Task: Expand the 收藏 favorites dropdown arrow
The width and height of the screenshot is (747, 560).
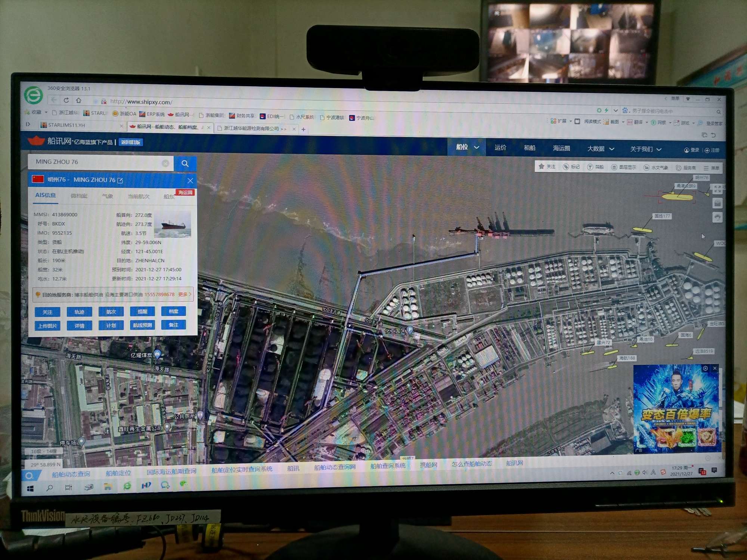Action: tap(46, 112)
